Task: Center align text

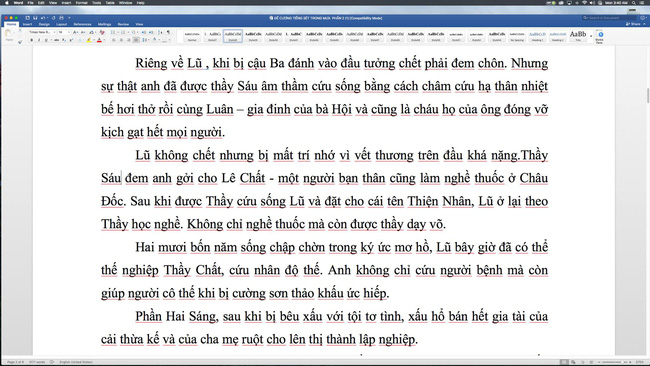Action: pos(121,40)
